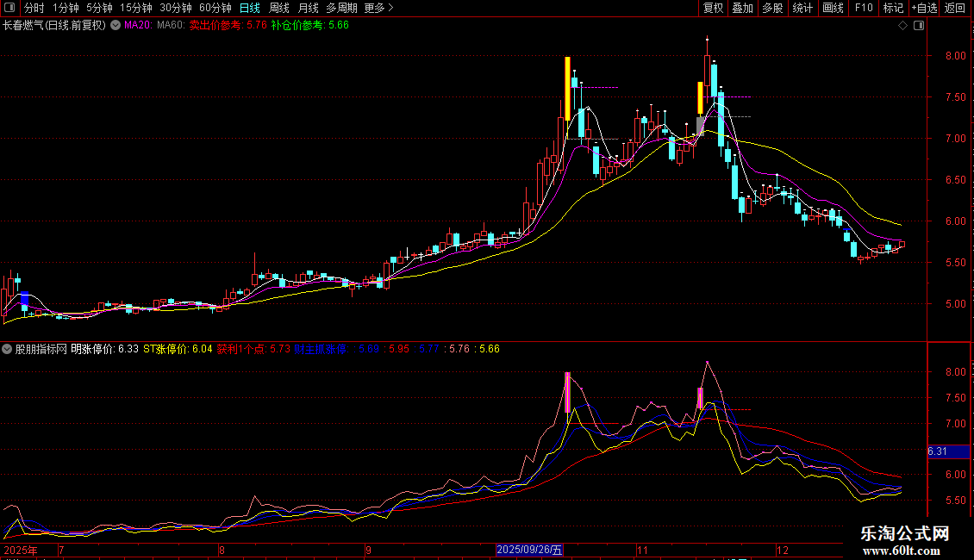Viewport: 974px width, 560px height.
Task: Click the 补仓价参考: 5.66 label
Action: click(x=310, y=26)
